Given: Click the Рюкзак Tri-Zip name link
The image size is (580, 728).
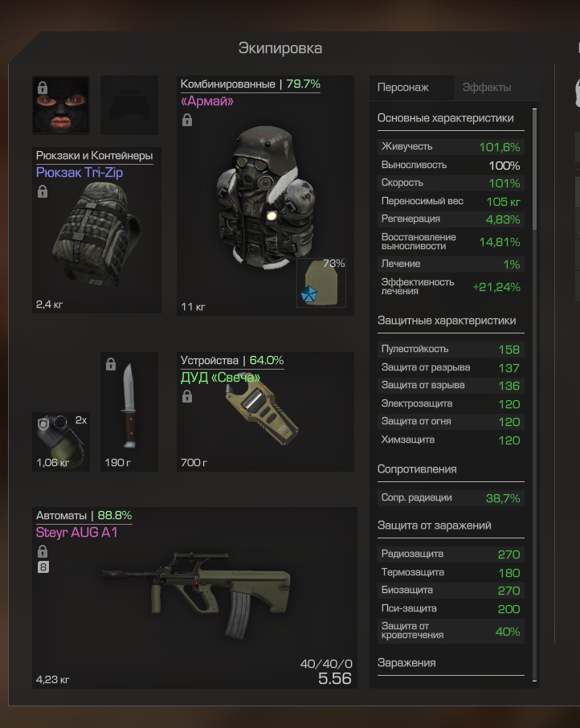Looking at the screenshot, I should tap(80, 172).
